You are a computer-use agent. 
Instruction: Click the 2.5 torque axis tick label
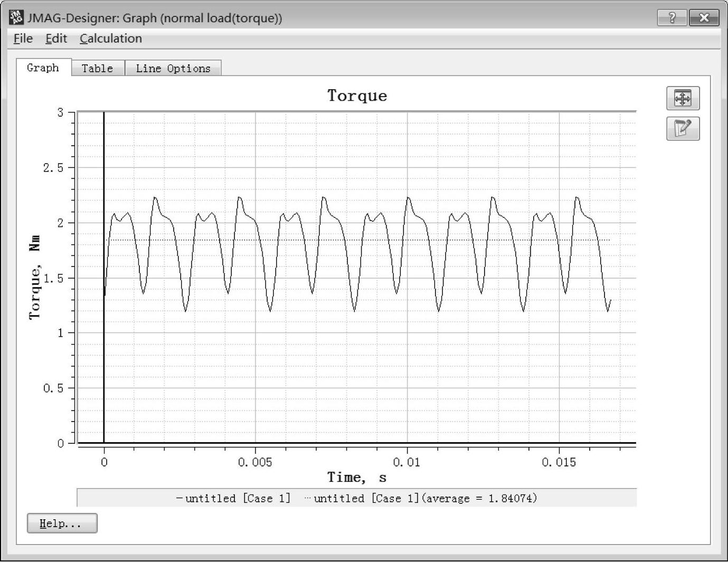(x=53, y=168)
